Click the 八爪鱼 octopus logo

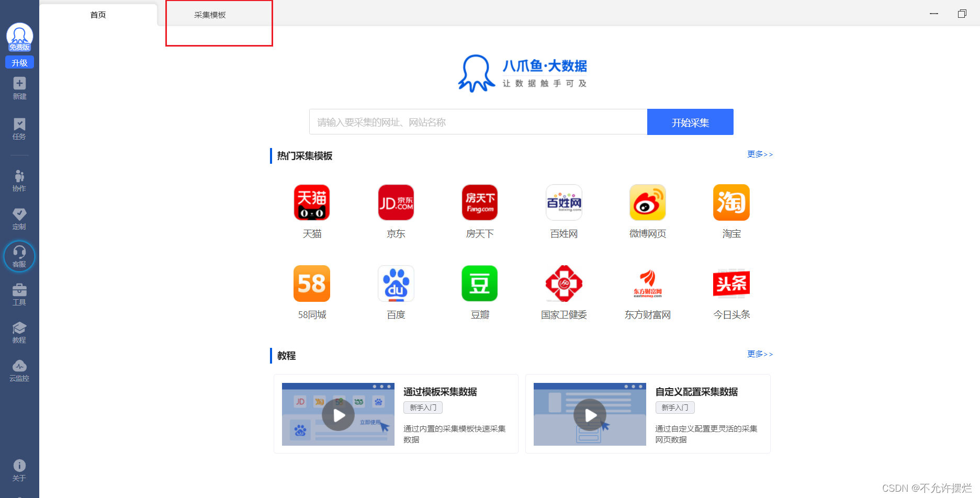click(476, 74)
